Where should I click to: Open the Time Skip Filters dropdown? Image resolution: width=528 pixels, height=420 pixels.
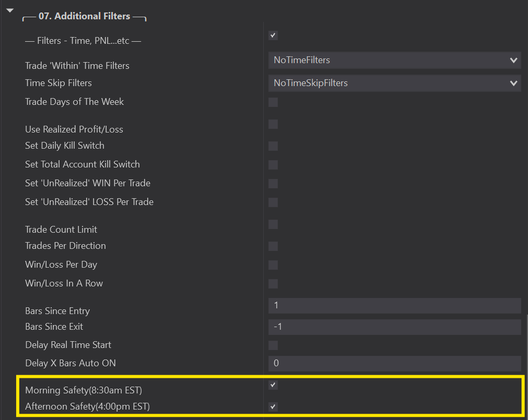(394, 83)
